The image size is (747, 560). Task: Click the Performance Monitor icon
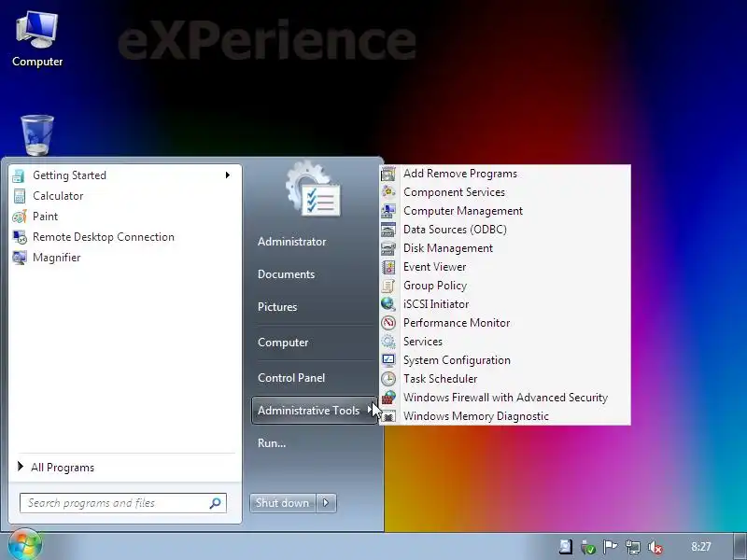coord(388,323)
